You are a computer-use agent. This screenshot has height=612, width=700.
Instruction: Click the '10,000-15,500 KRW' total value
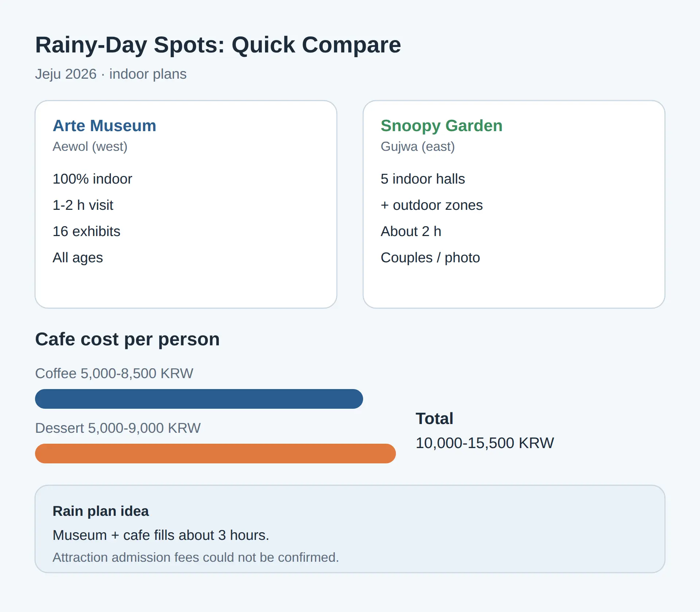[485, 443]
